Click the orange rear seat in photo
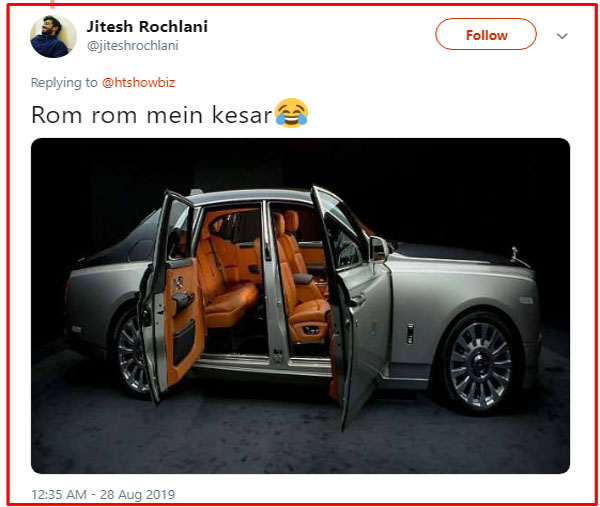Screen dimensions: 600x507 pyautogui.click(x=226, y=283)
